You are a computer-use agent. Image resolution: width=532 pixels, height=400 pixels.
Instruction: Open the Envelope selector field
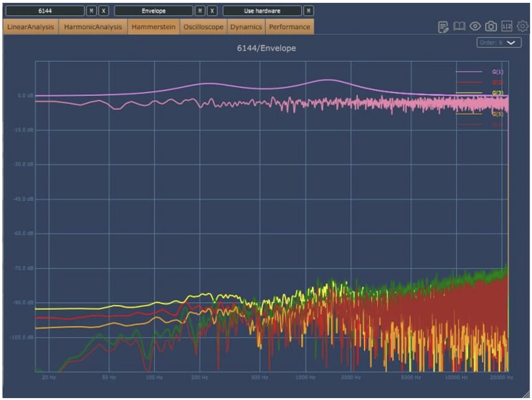point(154,11)
